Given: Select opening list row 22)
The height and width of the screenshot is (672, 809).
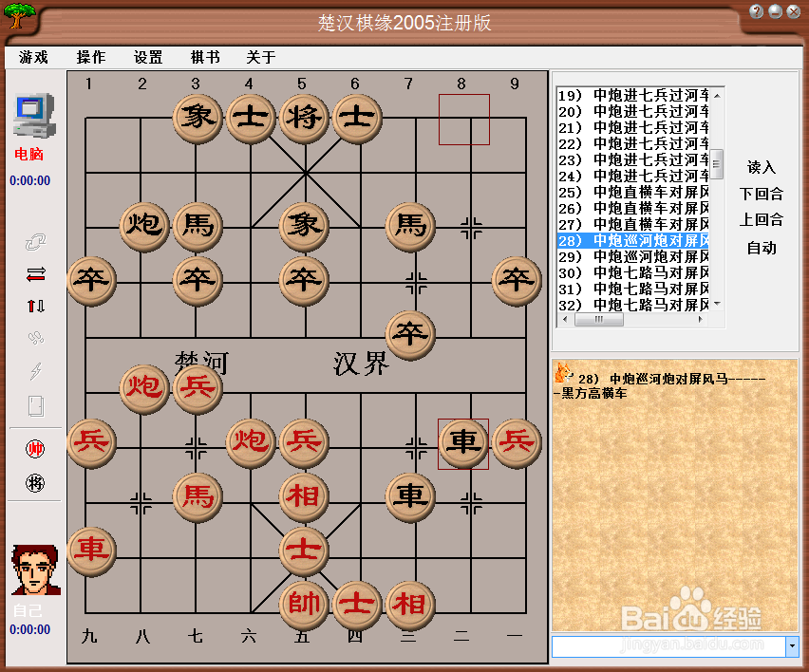Looking at the screenshot, I should pyautogui.click(x=633, y=144).
